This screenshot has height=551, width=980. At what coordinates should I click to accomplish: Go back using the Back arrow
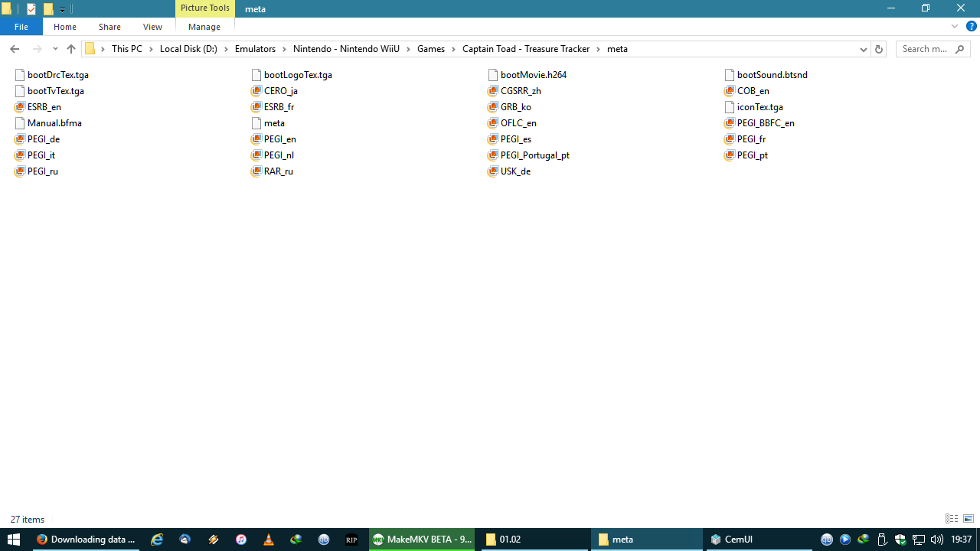(x=15, y=49)
